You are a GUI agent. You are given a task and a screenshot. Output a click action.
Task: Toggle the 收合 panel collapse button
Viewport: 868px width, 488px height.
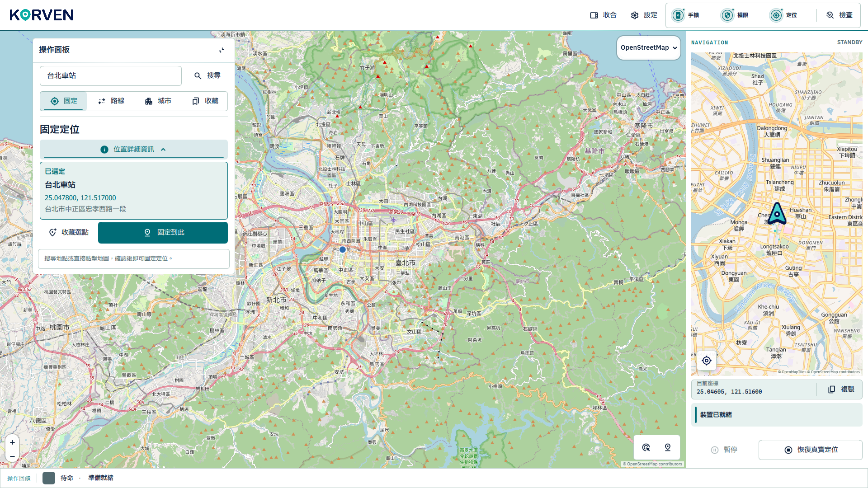tap(604, 15)
